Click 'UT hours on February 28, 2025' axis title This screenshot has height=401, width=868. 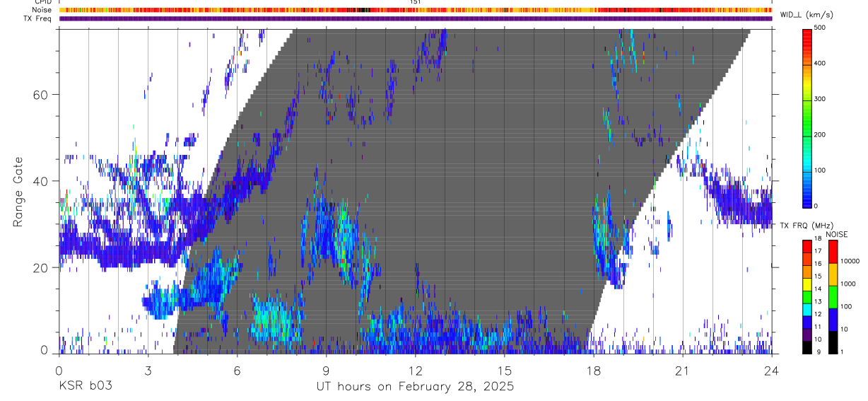[x=414, y=387]
